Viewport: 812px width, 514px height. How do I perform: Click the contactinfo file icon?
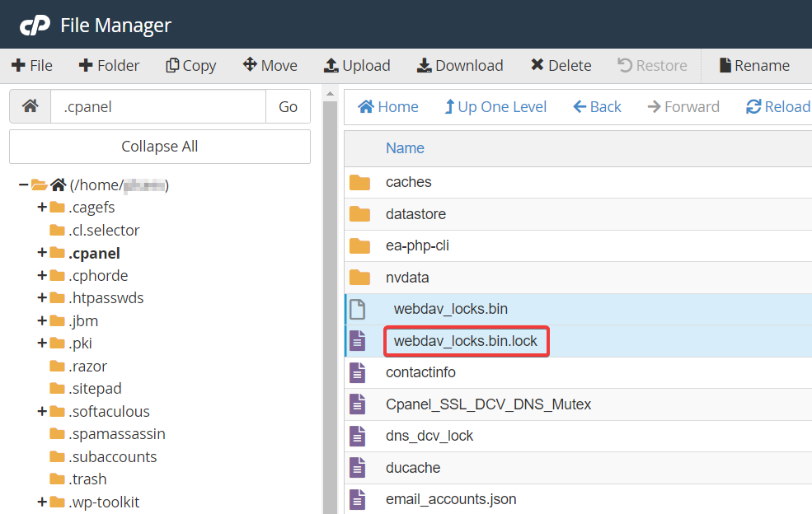click(357, 372)
